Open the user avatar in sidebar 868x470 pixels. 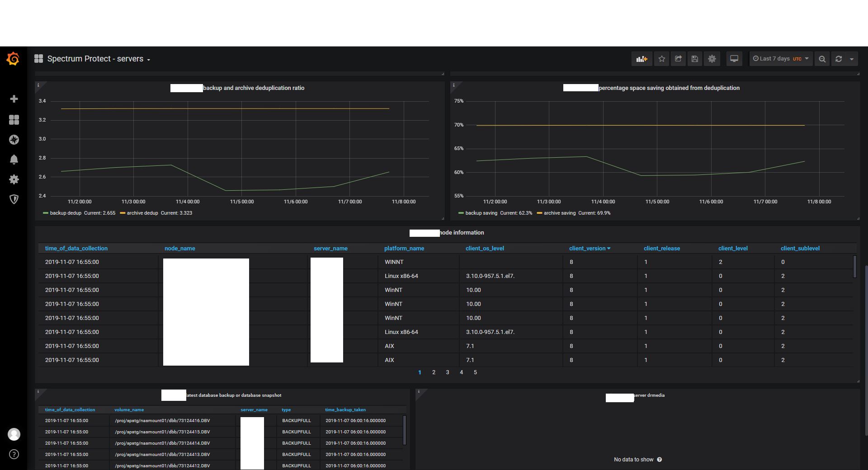14,434
